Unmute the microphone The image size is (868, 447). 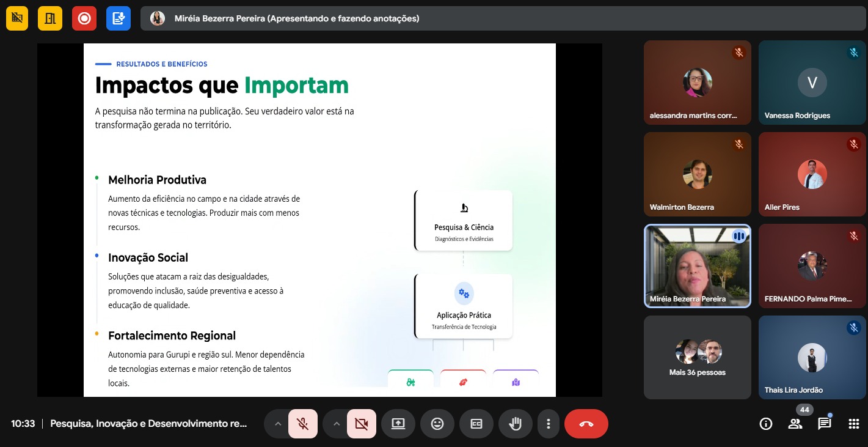click(302, 424)
